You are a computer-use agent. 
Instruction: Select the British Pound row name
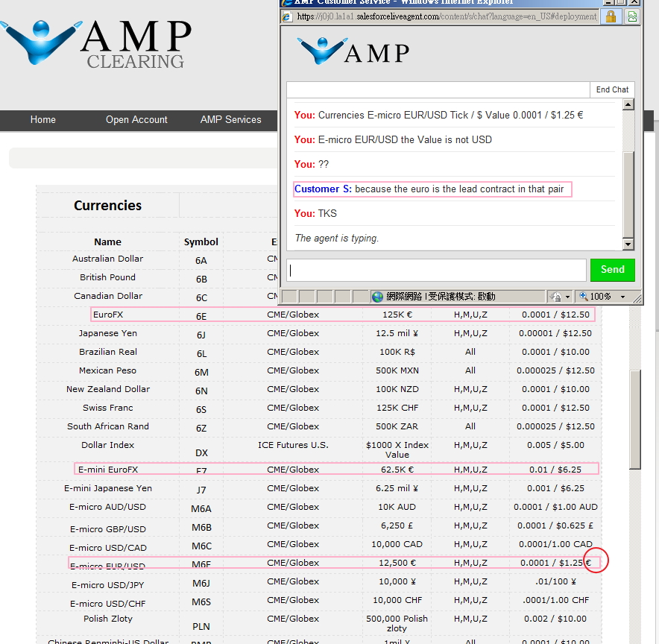tap(107, 277)
